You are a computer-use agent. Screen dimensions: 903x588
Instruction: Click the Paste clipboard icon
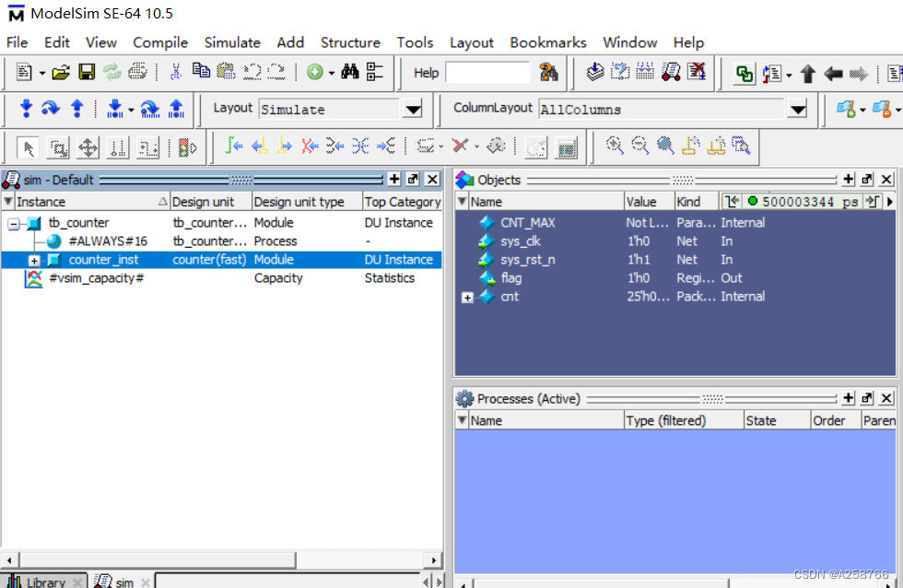[x=226, y=71]
